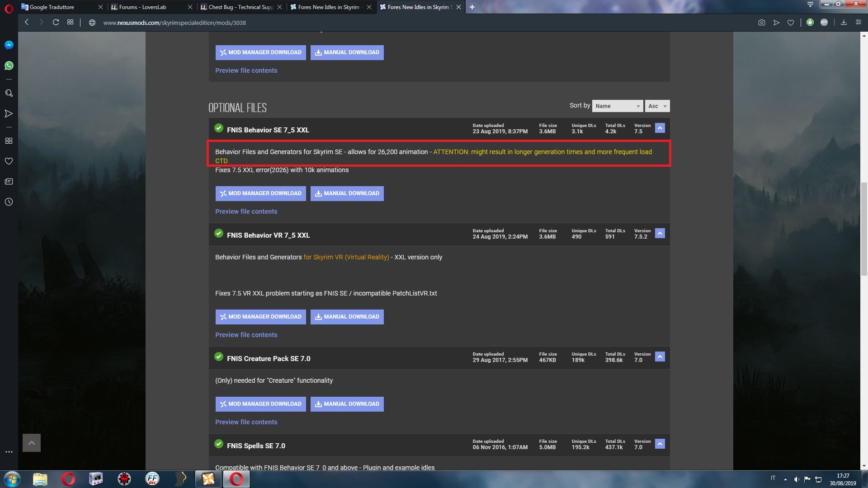The width and height of the screenshot is (868, 488).
Task: Manual Download for FNIS Behavior SE XXL
Action: [x=347, y=193]
